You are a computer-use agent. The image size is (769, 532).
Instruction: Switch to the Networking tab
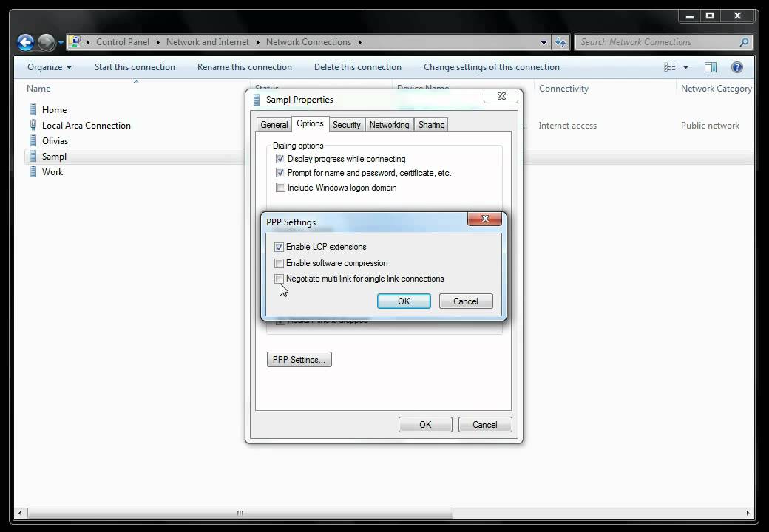[x=390, y=125]
